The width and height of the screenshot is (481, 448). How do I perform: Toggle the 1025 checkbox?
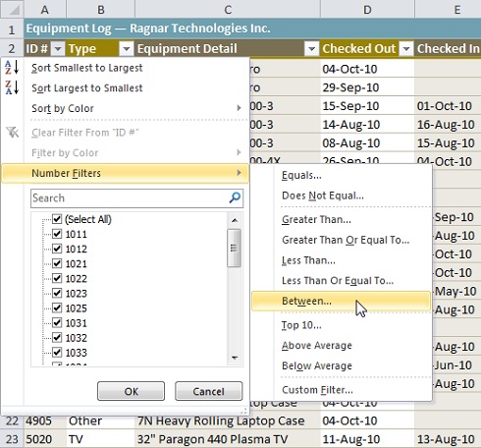[x=57, y=308]
